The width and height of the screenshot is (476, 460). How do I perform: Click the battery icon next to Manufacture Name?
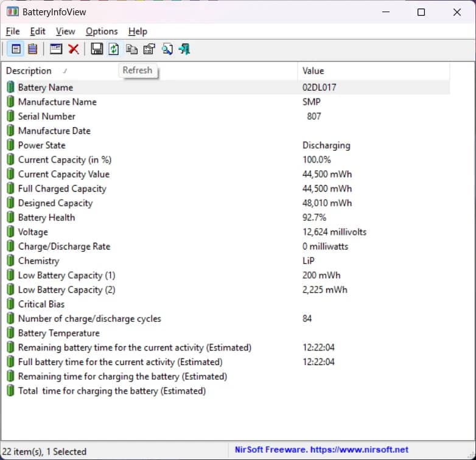click(10, 102)
